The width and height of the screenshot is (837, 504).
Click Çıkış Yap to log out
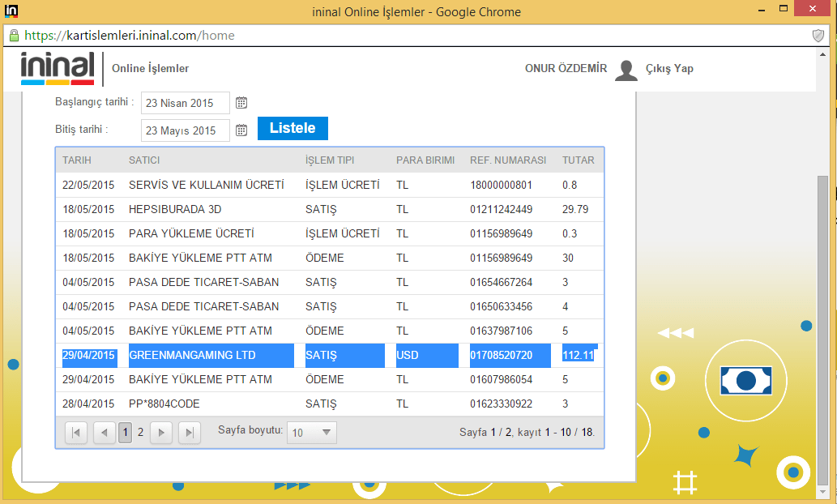[669, 68]
